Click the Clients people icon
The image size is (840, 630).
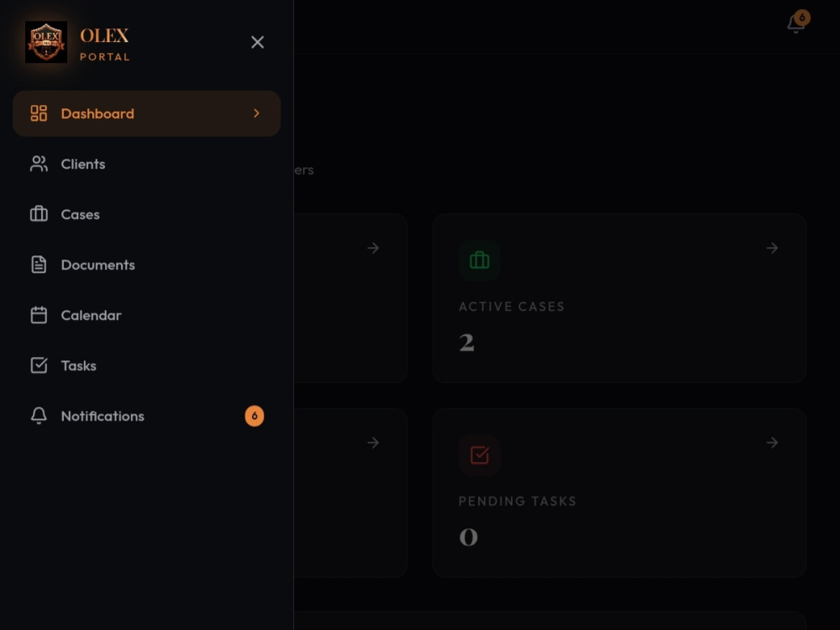(x=39, y=164)
